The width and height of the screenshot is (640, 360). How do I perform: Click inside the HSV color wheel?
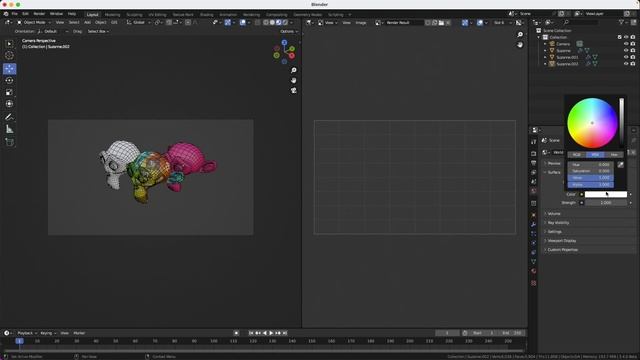click(x=592, y=123)
